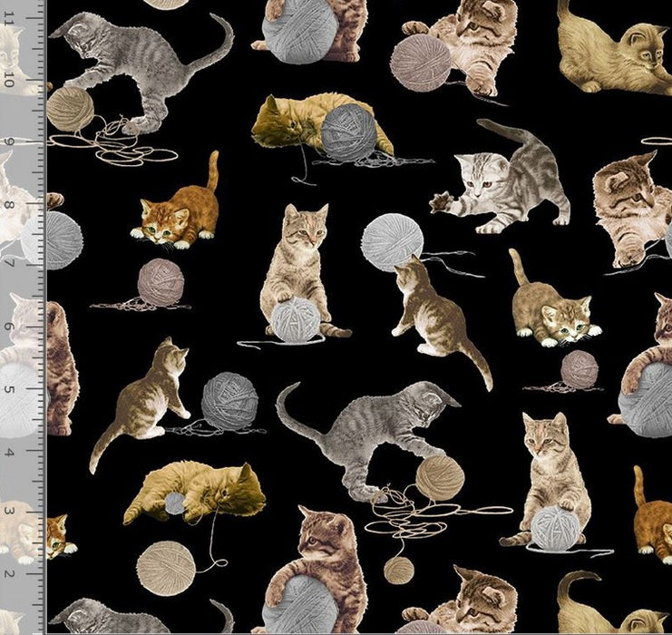Click the small tan yarn ball below the tangled string
The width and height of the screenshot is (672, 635).
coord(398,571)
